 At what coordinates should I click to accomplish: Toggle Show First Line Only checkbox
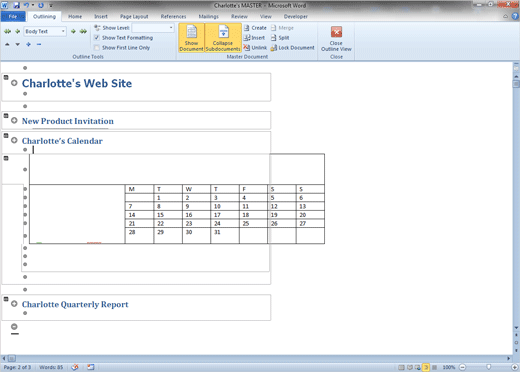point(97,48)
